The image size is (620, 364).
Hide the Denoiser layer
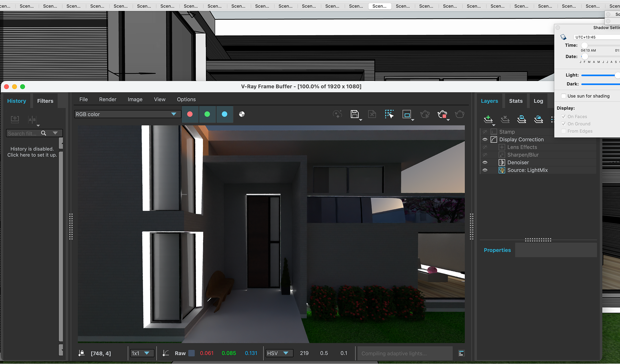(485, 162)
